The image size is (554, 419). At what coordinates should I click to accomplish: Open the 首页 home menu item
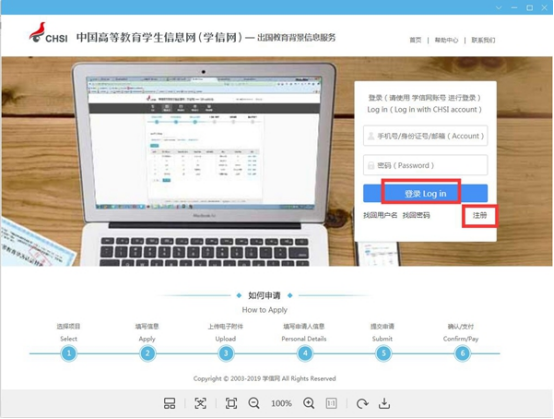point(416,40)
